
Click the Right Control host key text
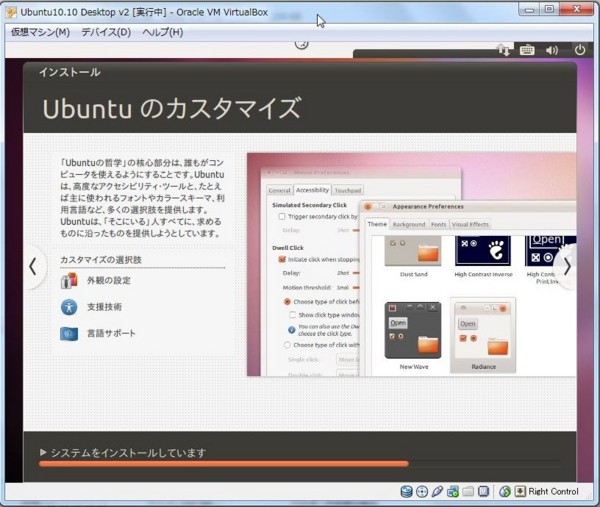point(553,491)
